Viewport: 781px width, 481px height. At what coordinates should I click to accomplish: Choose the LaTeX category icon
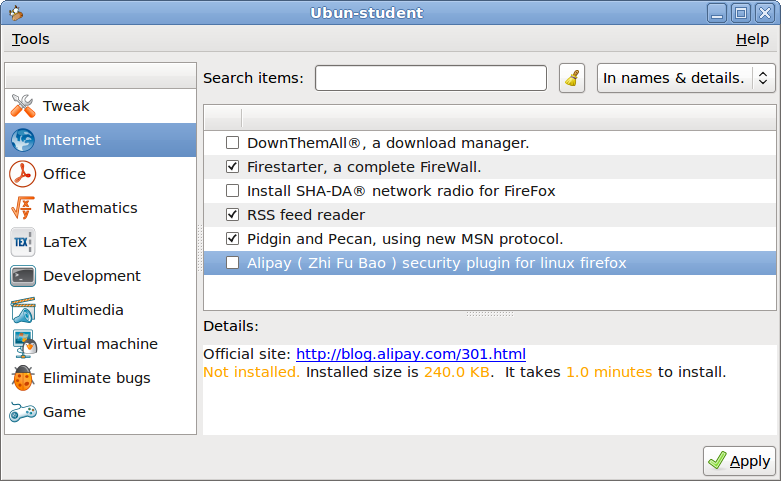click(x=23, y=242)
